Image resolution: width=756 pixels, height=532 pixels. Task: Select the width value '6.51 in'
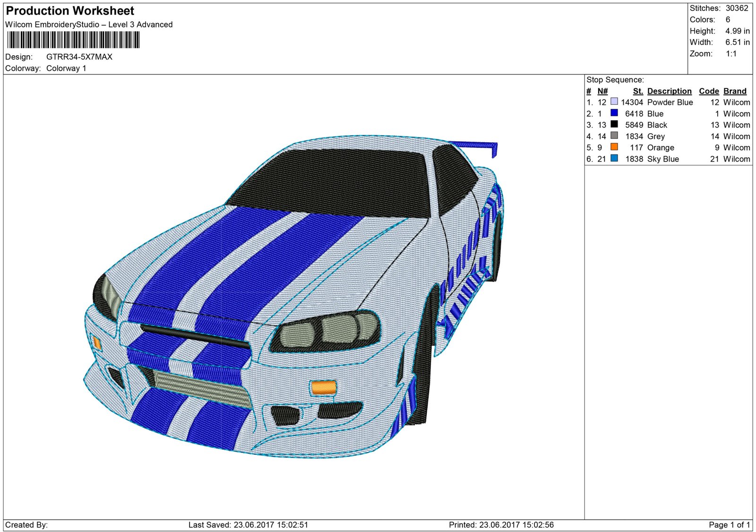point(738,42)
